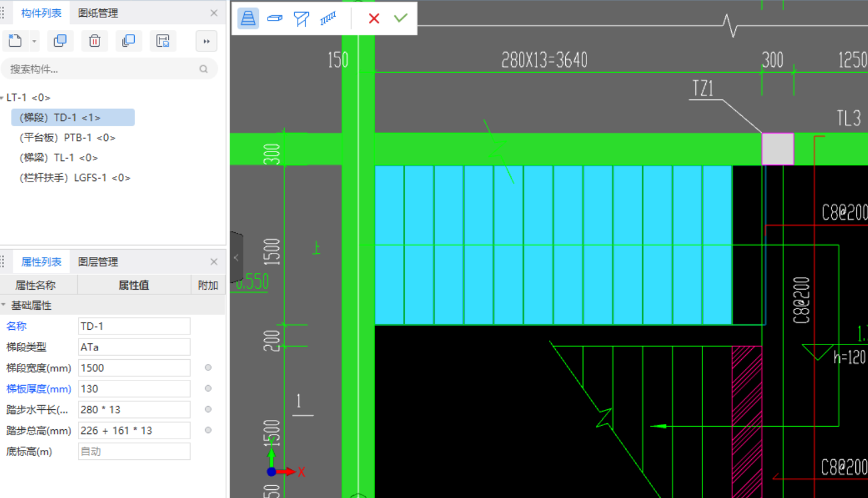Click the 附加 column header
The height and width of the screenshot is (498, 868).
pyautogui.click(x=208, y=285)
